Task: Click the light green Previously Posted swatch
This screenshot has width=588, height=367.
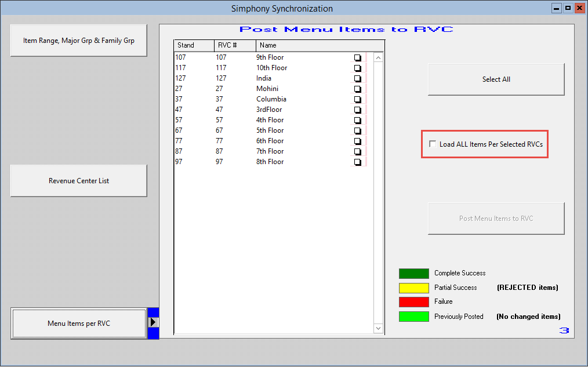Action: tap(413, 317)
